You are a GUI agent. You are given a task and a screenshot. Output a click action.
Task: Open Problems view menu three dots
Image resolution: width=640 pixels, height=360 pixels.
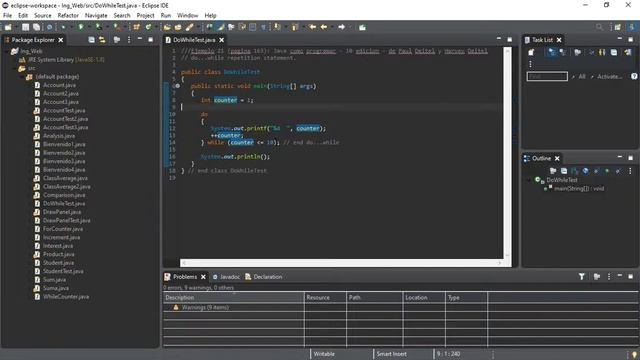(x=609, y=277)
